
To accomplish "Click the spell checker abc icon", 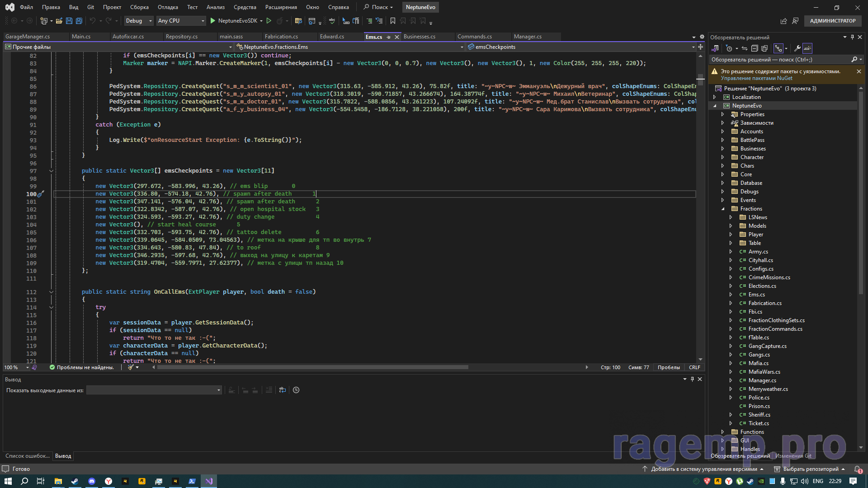I will click(332, 21).
